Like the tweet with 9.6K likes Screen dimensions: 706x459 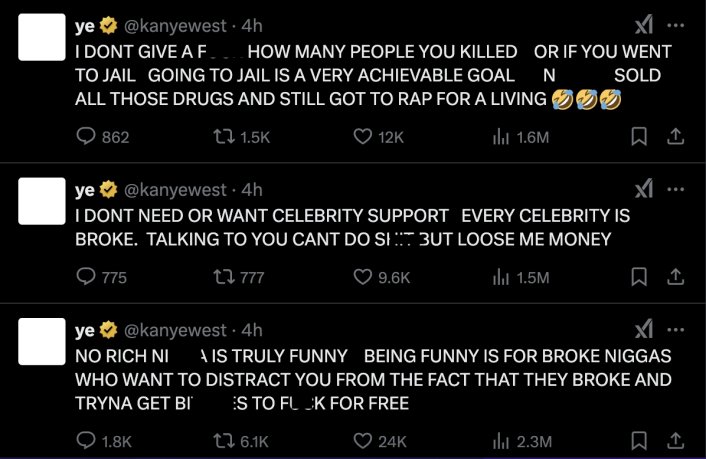click(x=363, y=277)
